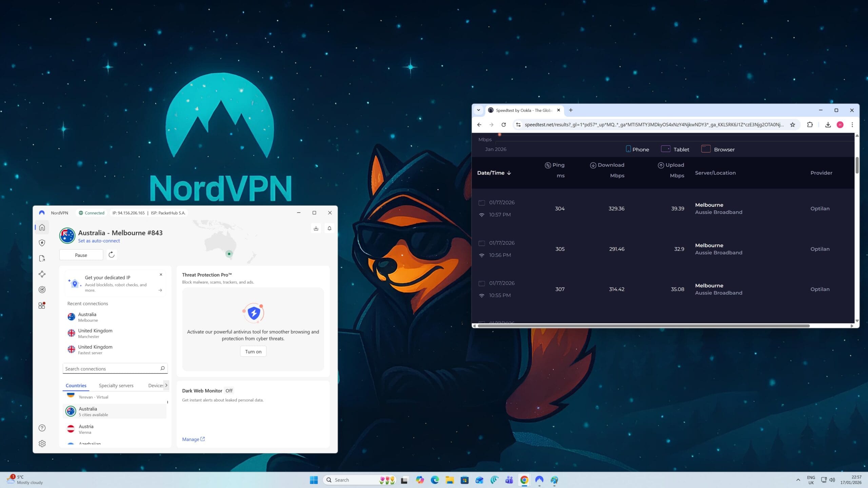868x488 pixels.
Task: Switch to Specialty servers tab
Action: [x=116, y=385]
